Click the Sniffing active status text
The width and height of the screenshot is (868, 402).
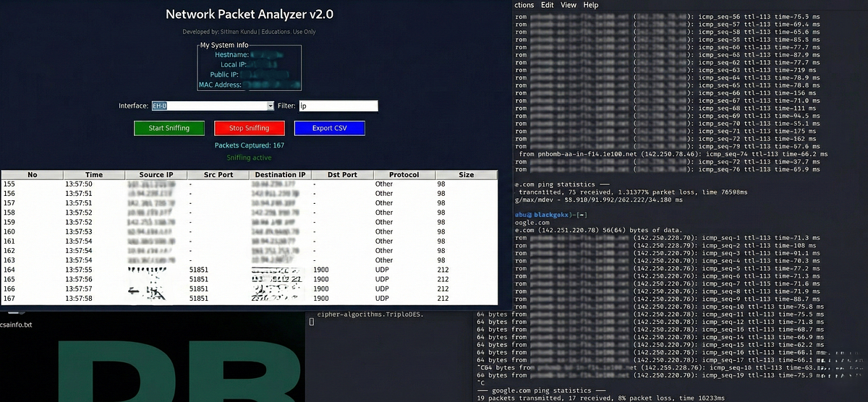[x=250, y=158]
